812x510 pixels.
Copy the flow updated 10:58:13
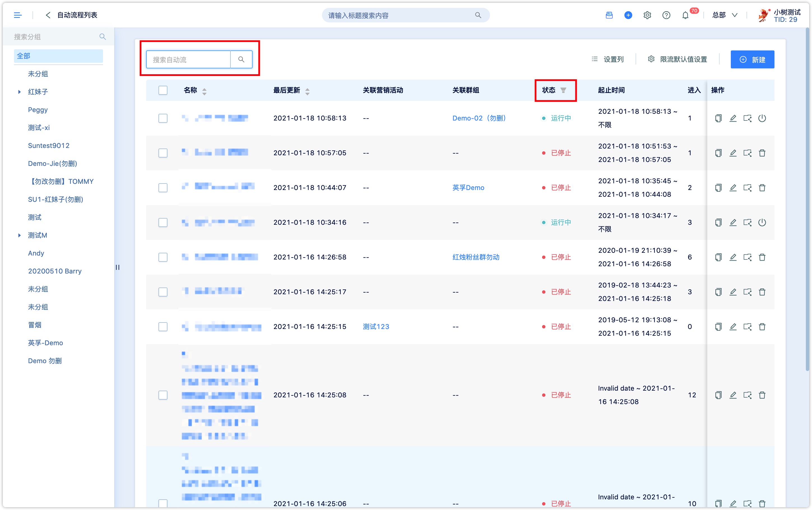[718, 118]
